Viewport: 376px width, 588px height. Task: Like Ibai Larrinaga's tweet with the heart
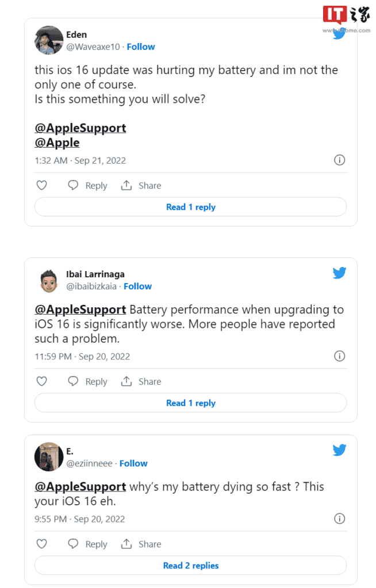pos(42,381)
